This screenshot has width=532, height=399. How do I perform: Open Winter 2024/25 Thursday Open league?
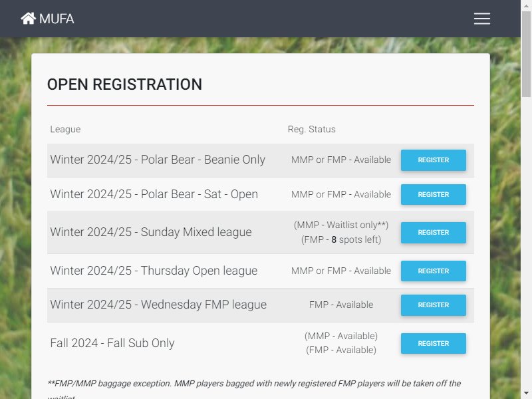(x=154, y=271)
